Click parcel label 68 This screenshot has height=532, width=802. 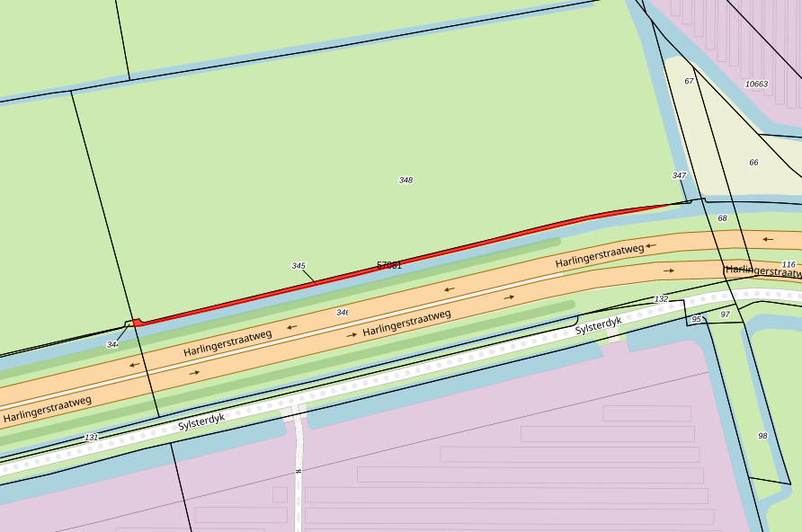click(722, 218)
